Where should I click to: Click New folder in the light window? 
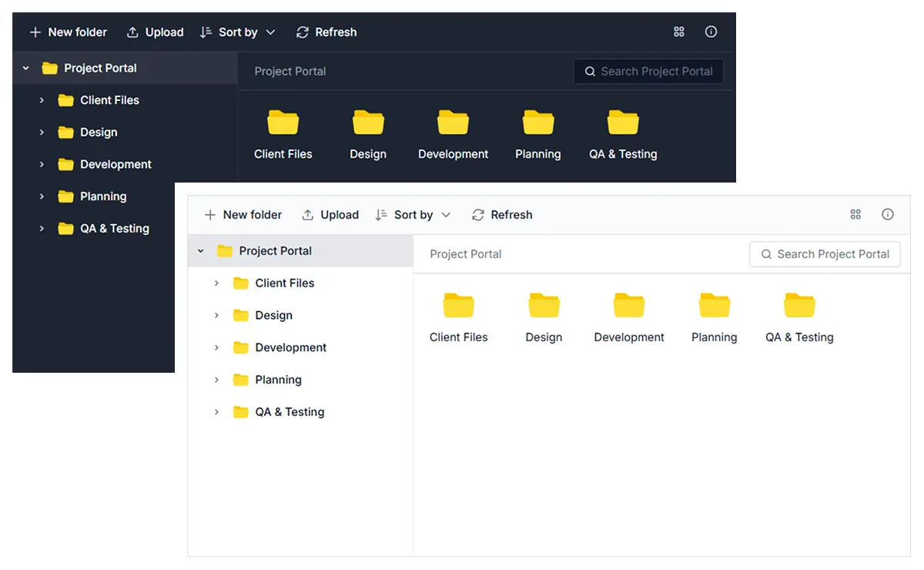click(243, 215)
